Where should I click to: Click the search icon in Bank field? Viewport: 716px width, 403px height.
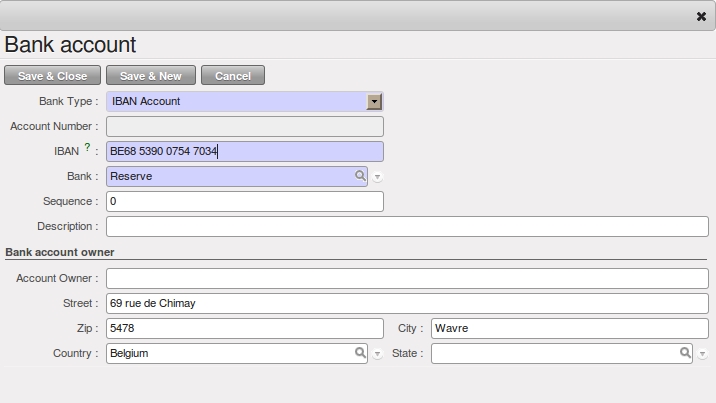point(360,176)
